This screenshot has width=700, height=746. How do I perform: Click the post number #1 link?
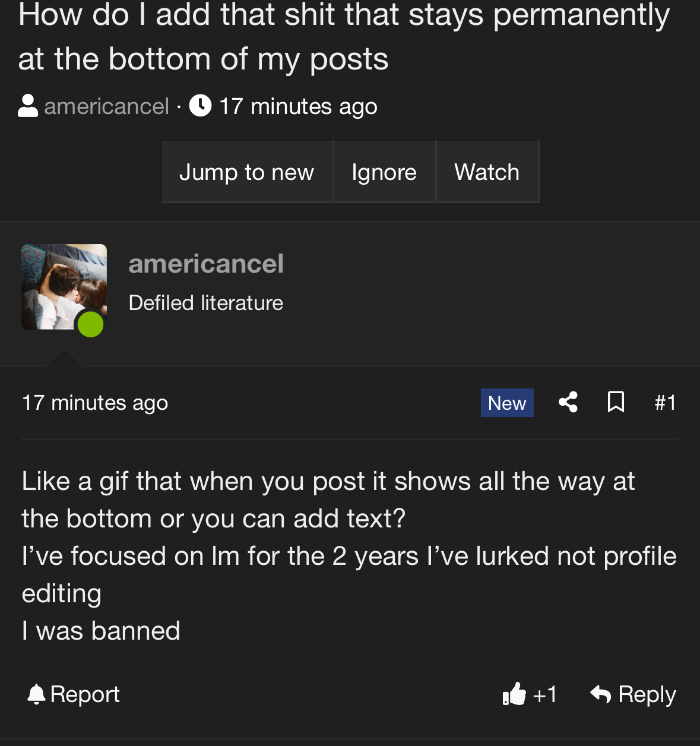(x=665, y=403)
